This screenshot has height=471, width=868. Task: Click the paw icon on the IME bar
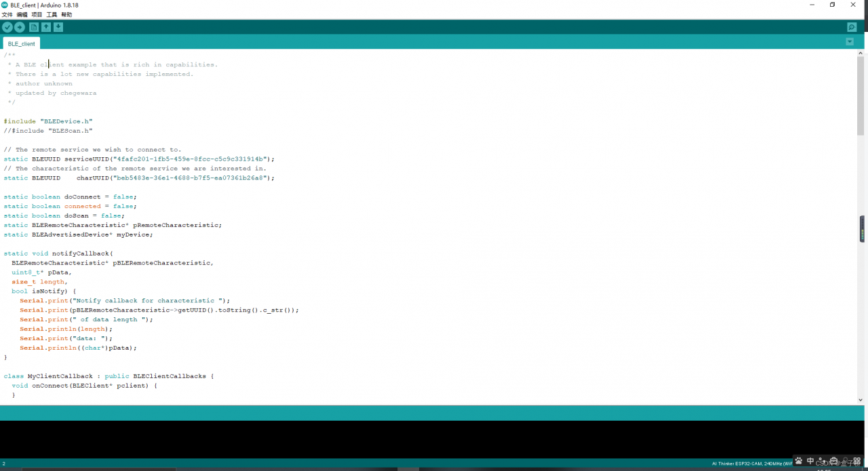[x=798, y=461]
